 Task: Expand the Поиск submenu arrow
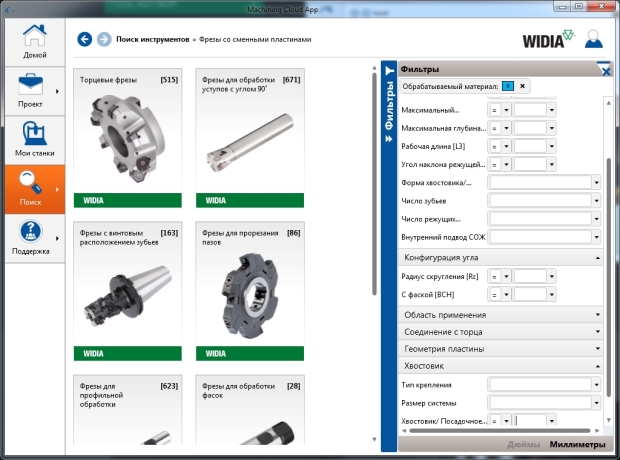pyautogui.click(x=57, y=189)
